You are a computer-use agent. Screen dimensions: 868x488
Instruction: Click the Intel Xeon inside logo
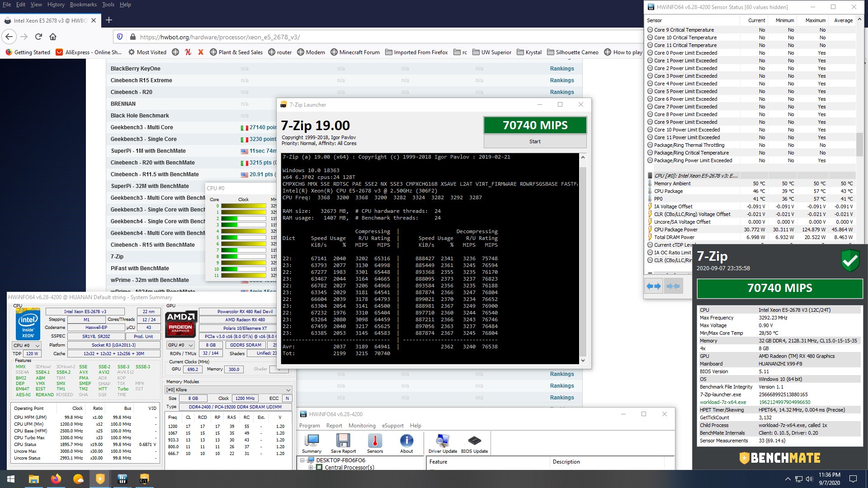[x=28, y=324]
